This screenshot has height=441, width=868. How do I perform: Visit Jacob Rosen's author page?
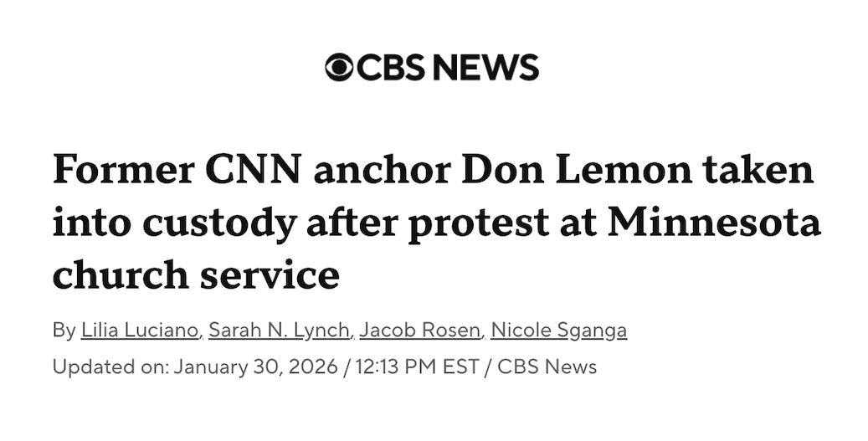coord(420,331)
